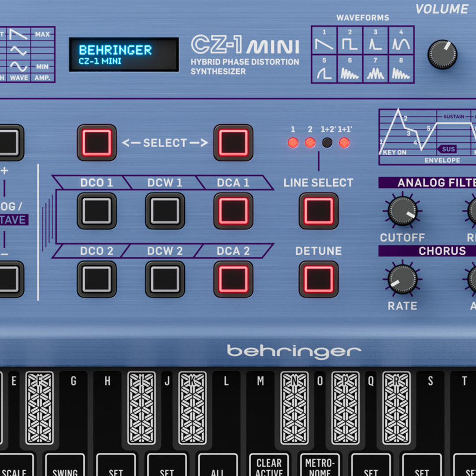This screenshot has height=476, width=476.
Task: Toggle the DCW 1 button
Action: tap(165, 211)
